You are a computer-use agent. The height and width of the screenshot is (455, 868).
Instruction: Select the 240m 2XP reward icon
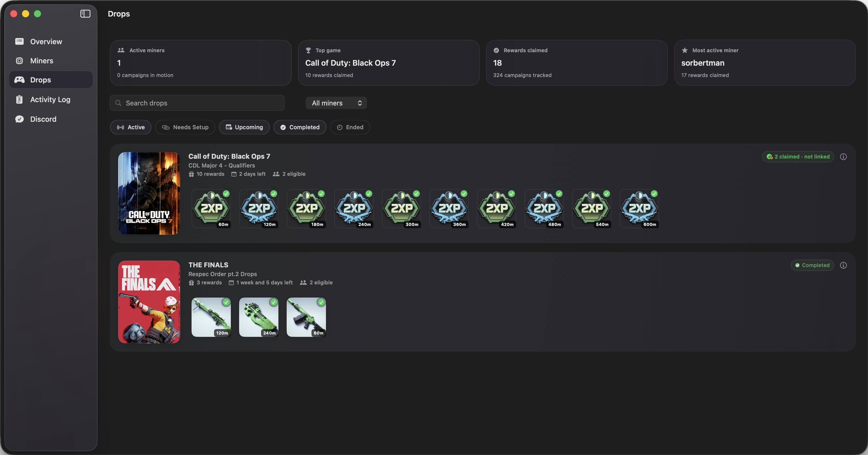[x=354, y=209]
